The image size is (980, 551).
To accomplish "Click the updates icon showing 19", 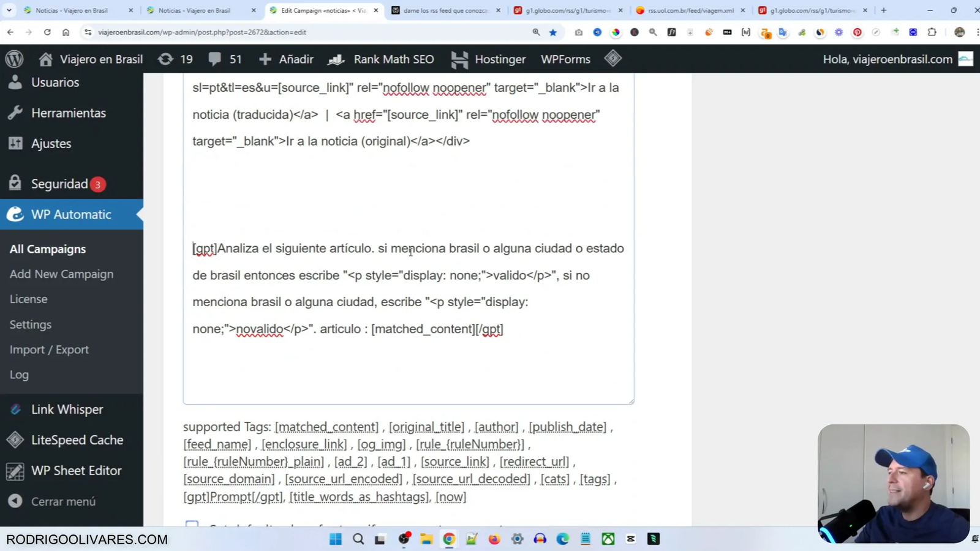I will pyautogui.click(x=175, y=59).
